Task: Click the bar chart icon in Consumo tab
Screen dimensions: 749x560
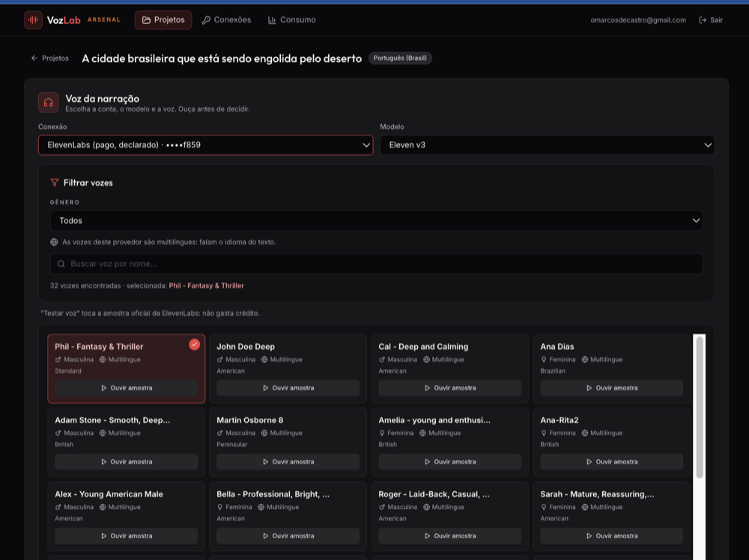Action: [x=272, y=20]
